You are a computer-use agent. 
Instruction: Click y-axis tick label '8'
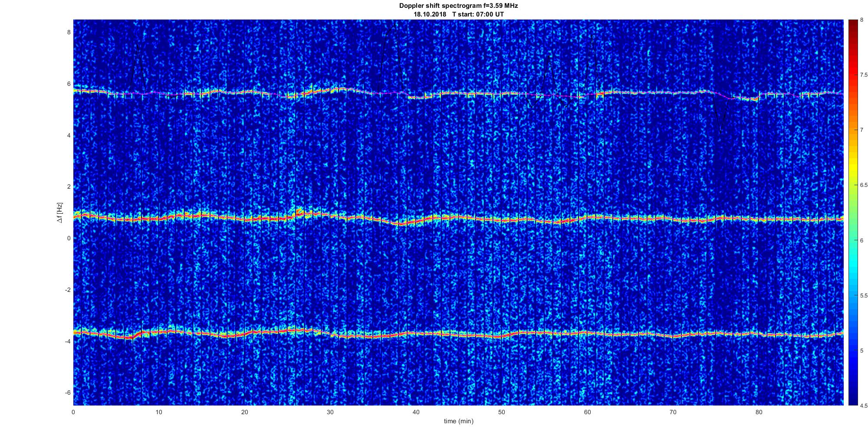pos(69,32)
